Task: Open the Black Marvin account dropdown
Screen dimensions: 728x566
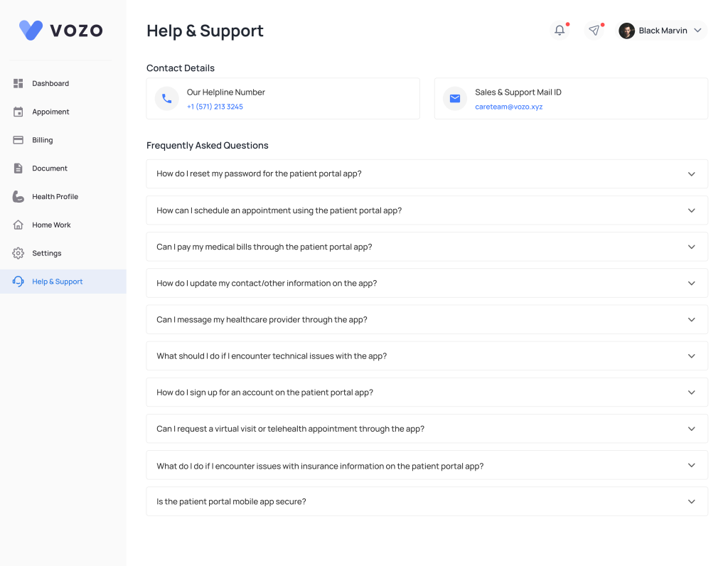Action: coord(697,31)
